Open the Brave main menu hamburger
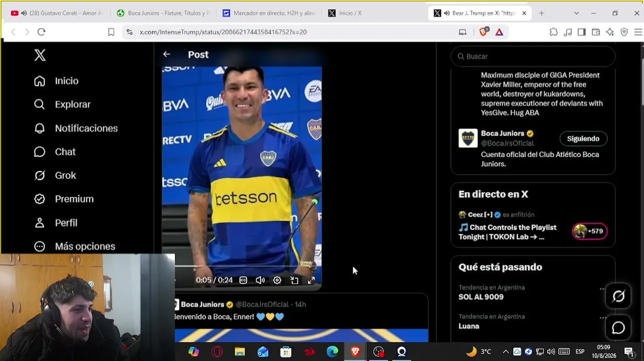644x361 pixels. click(638, 32)
